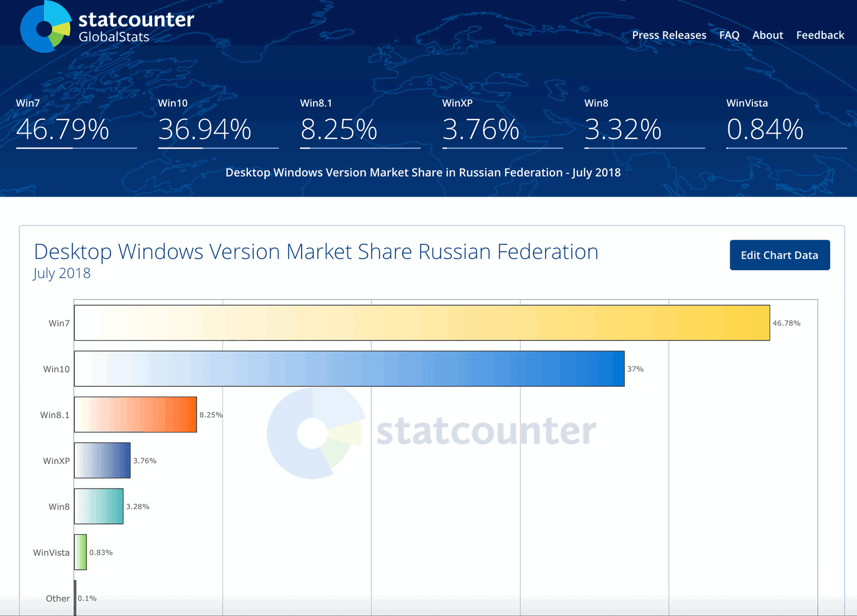Go to the FAQ page
The height and width of the screenshot is (616, 857).
(729, 35)
